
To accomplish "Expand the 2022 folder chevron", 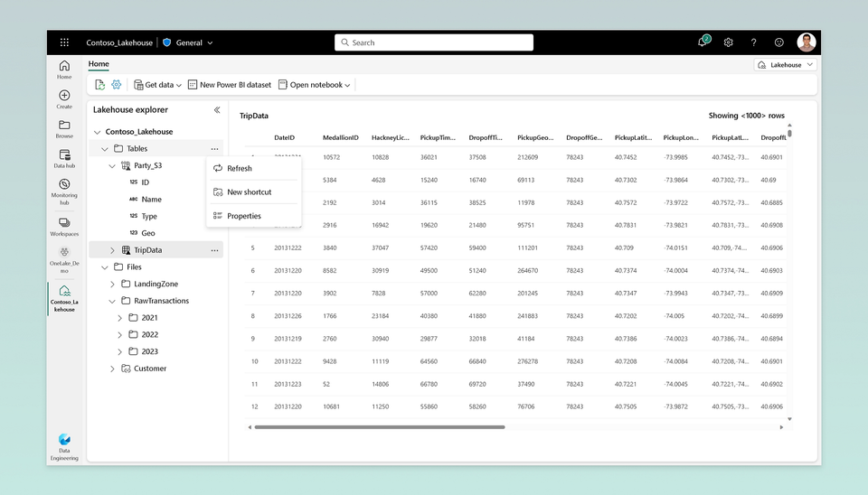I will pyautogui.click(x=119, y=335).
